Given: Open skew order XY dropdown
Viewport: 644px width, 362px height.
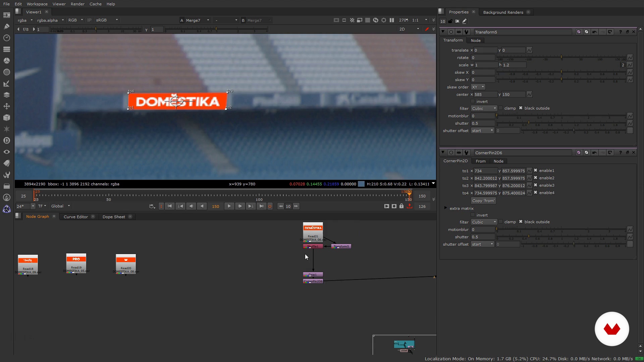Looking at the screenshot, I should (478, 87).
